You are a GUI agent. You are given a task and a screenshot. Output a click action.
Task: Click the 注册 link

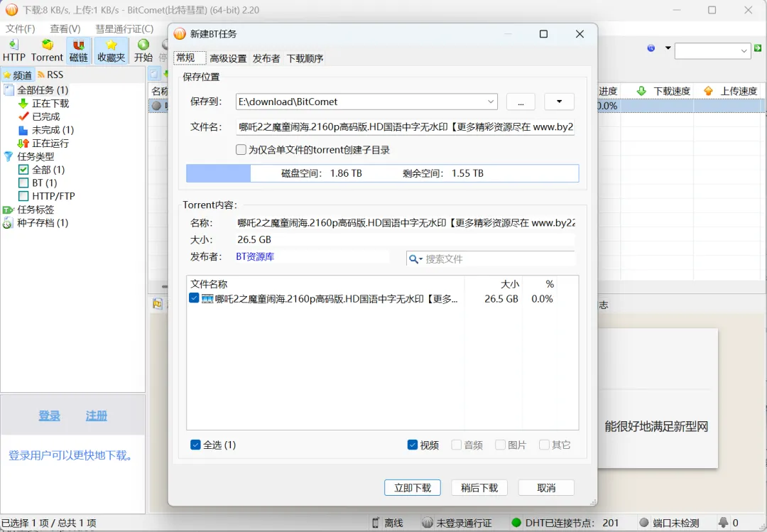pos(97,416)
